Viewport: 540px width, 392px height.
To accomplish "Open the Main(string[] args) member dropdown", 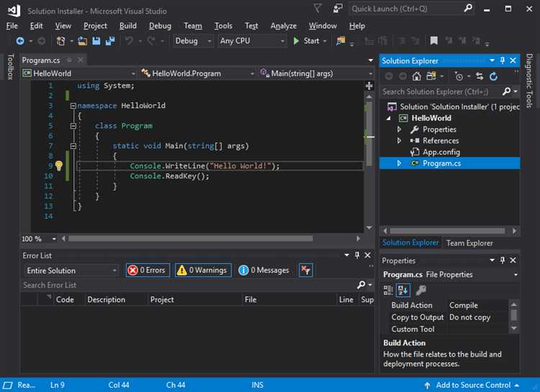I will click(x=316, y=73).
